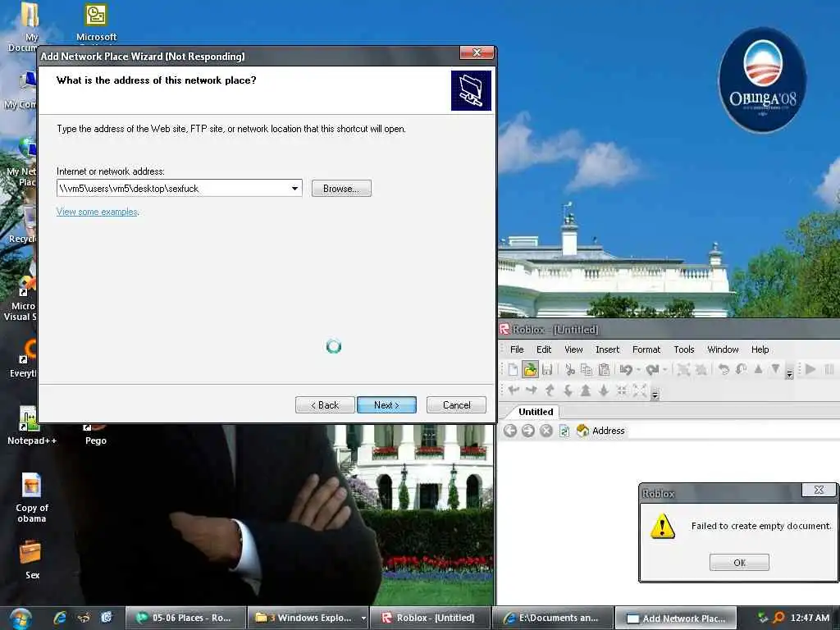Image resolution: width=840 pixels, height=630 pixels.
Task: Click camera pan right arrow icon
Action: point(532,390)
